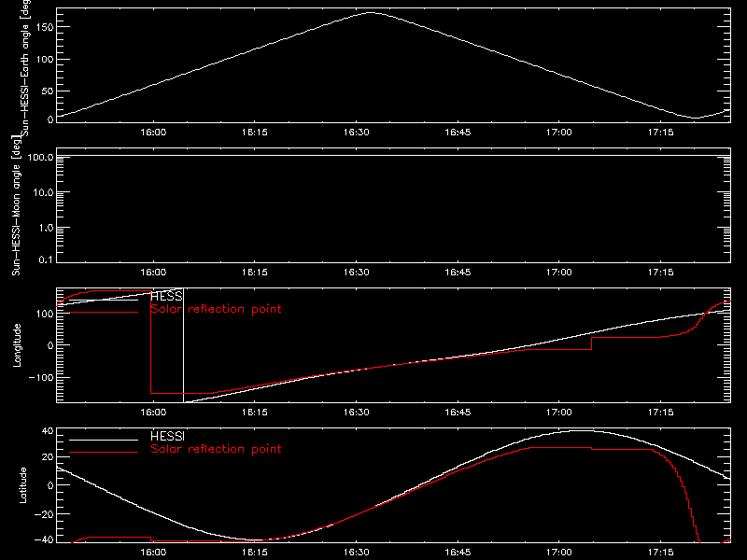Click HESSI legend label in Latitude plot
The image size is (747, 560).
click(x=167, y=436)
